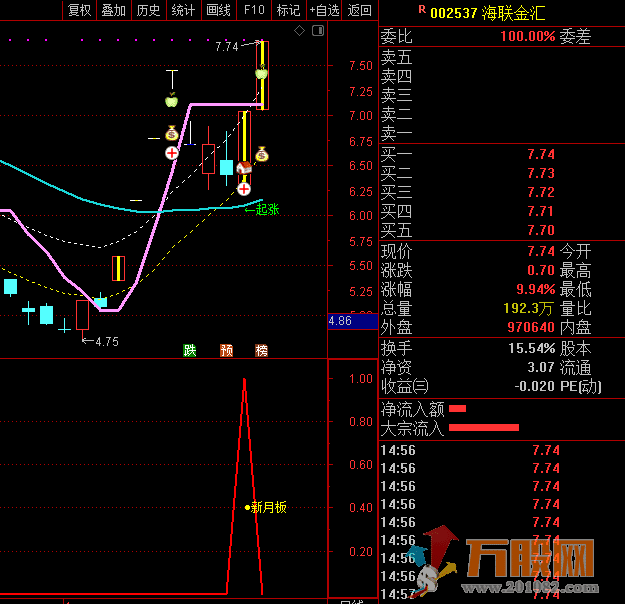Screen dimensions: 625x604
Task: Click the 4.86 highlighted price axis marker
Action: pos(352,321)
